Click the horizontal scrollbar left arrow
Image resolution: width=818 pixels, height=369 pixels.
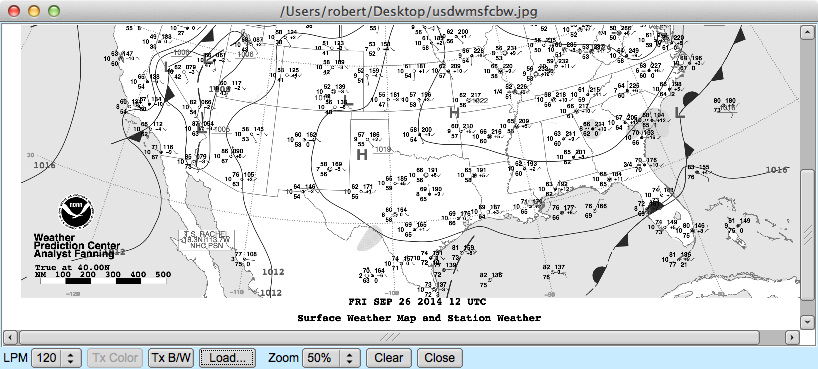[x=10, y=337]
